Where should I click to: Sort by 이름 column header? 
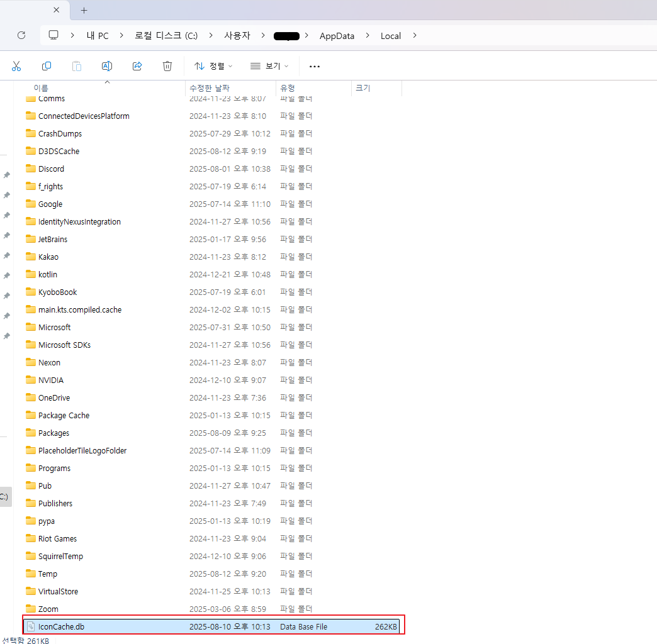tap(41, 88)
